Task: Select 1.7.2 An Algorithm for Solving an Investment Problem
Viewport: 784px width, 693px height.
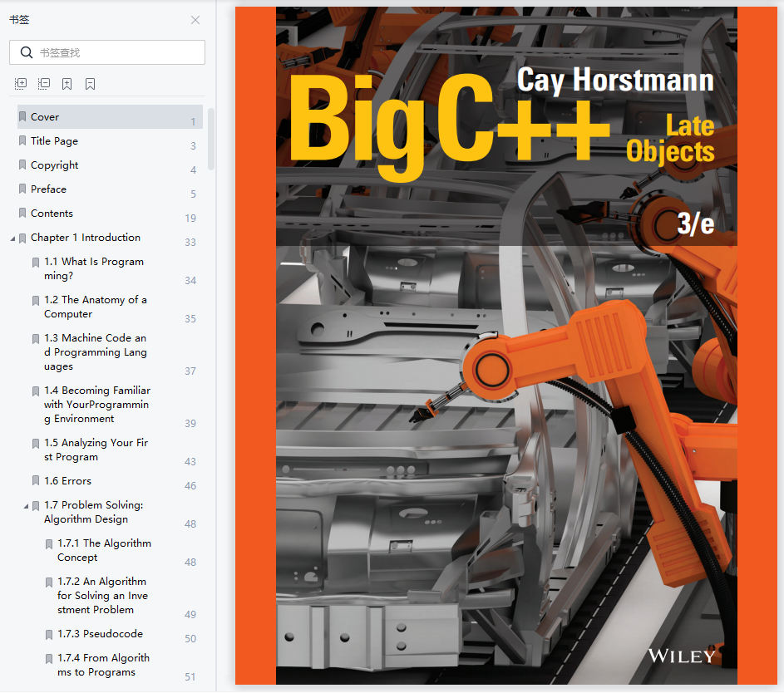Action: tap(102, 596)
